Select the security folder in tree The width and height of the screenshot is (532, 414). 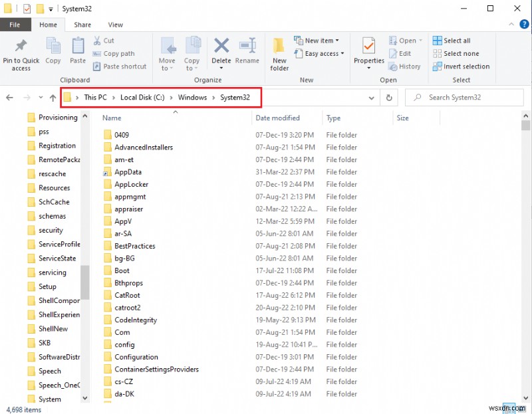coord(45,230)
